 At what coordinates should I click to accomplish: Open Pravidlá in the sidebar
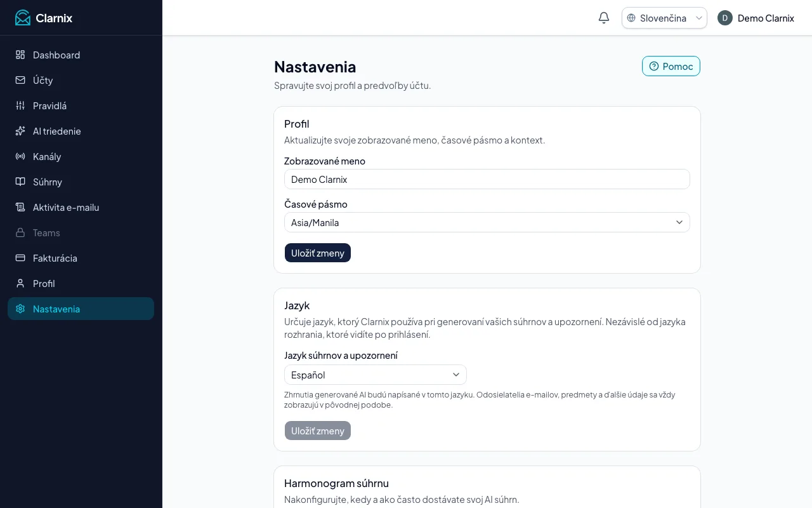81,105
